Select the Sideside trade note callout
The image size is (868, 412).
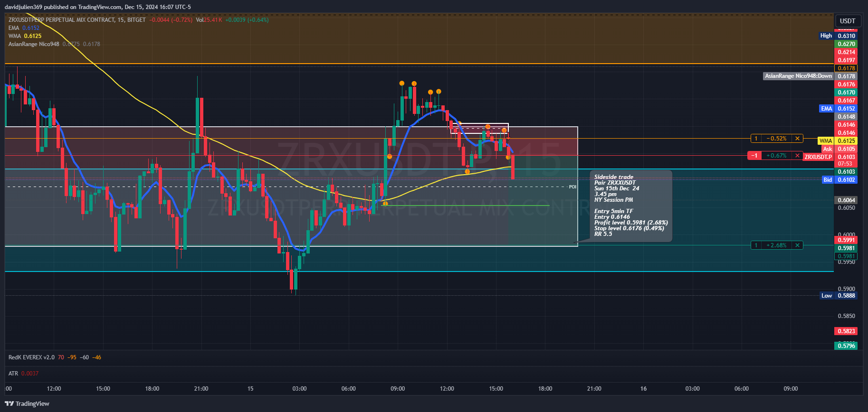point(631,206)
